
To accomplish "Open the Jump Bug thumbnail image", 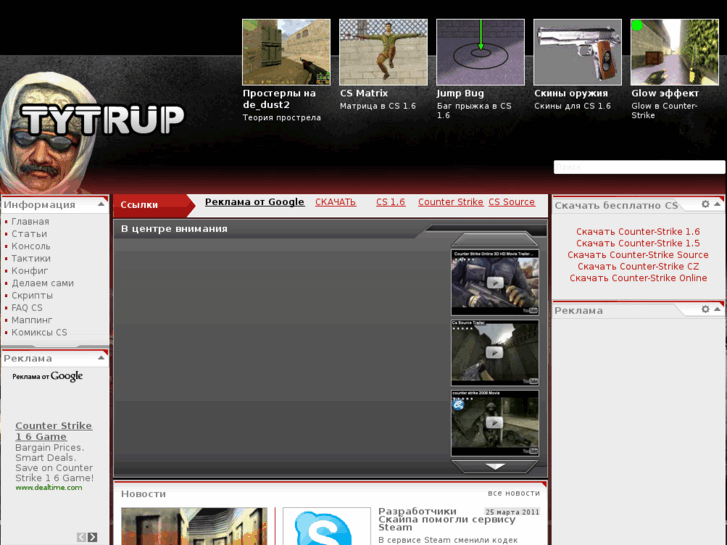I will (480, 52).
